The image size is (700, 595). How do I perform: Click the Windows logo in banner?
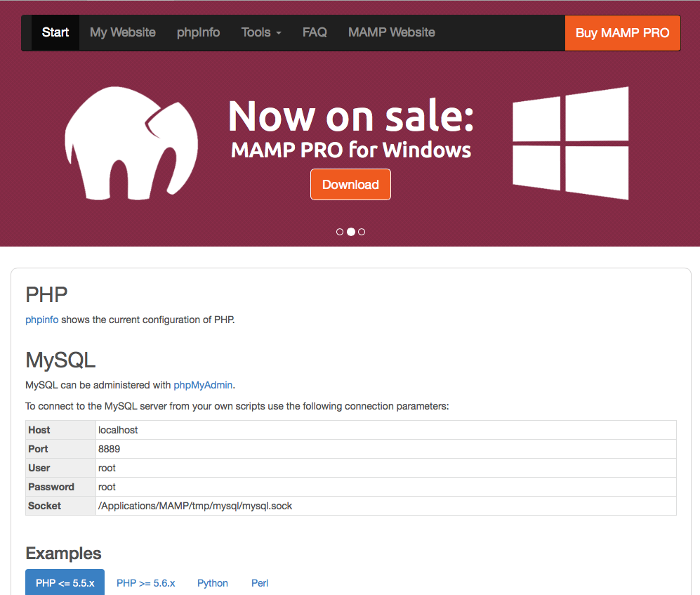pos(571,143)
